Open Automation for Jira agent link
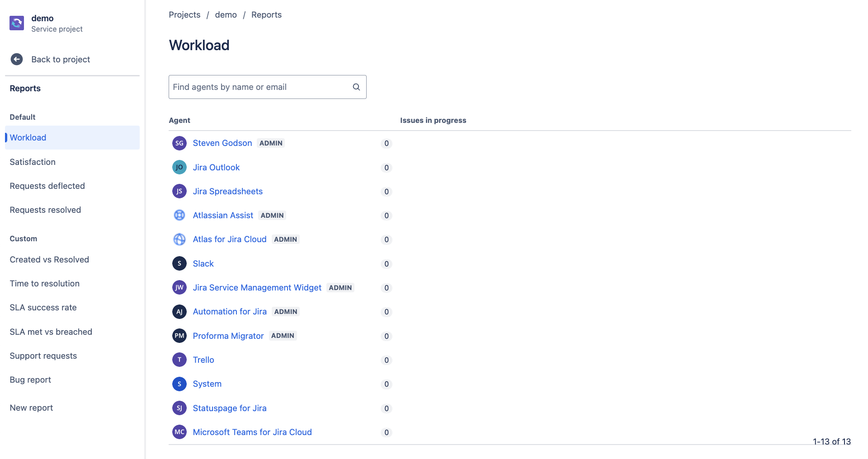 (x=230, y=311)
